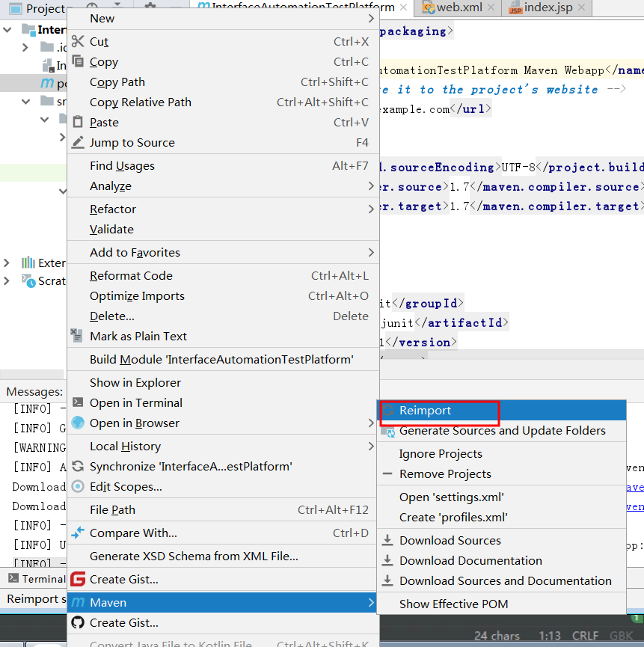Choose Copy Relative Path entry

(223, 102)
